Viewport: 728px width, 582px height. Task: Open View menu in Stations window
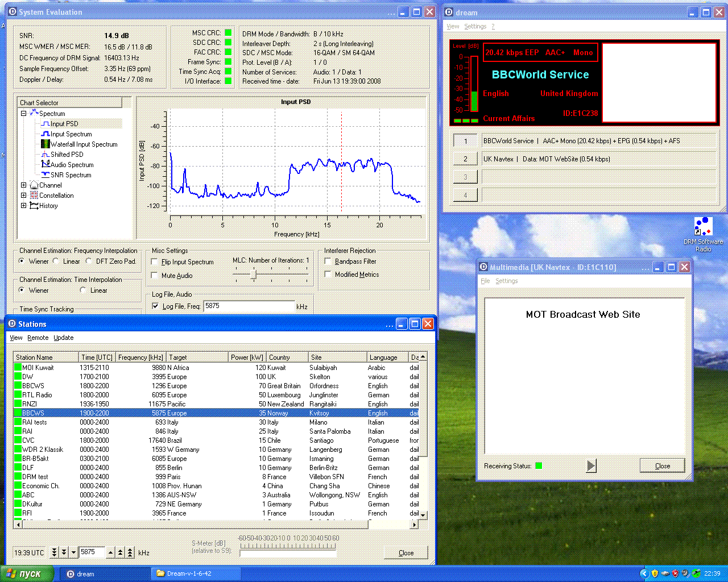(x=16, y=338)
